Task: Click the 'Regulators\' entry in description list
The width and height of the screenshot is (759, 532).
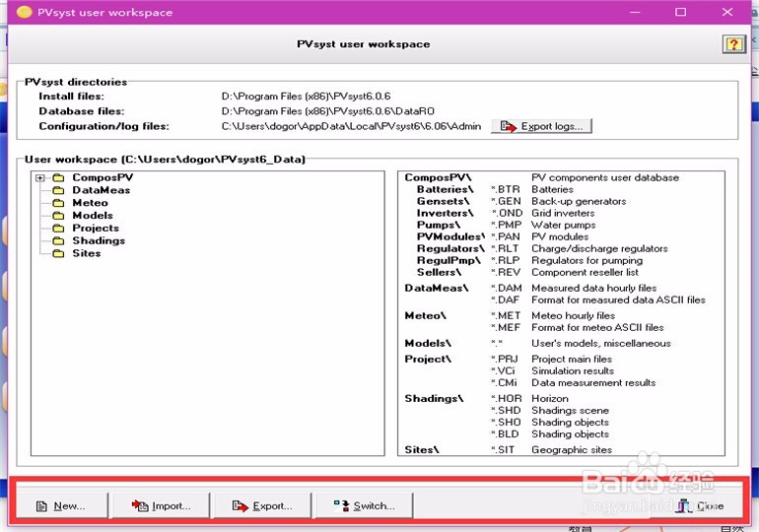Action: coord(450,248)
